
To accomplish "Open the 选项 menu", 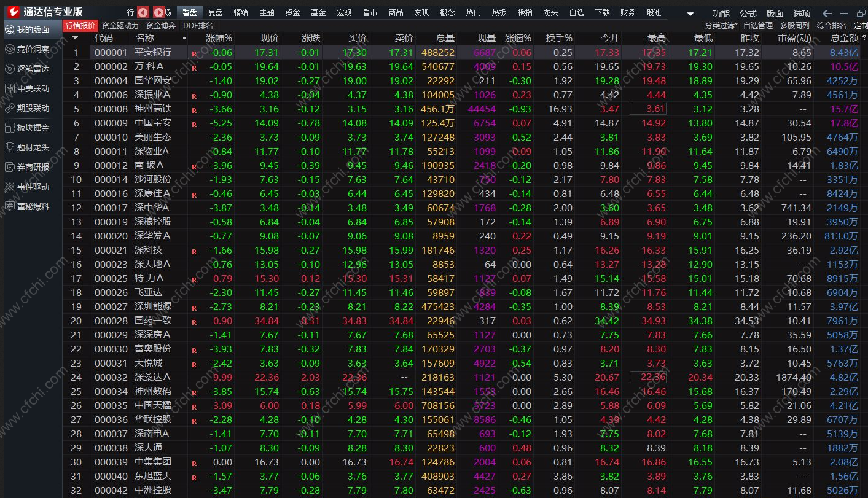I will 802,14.
